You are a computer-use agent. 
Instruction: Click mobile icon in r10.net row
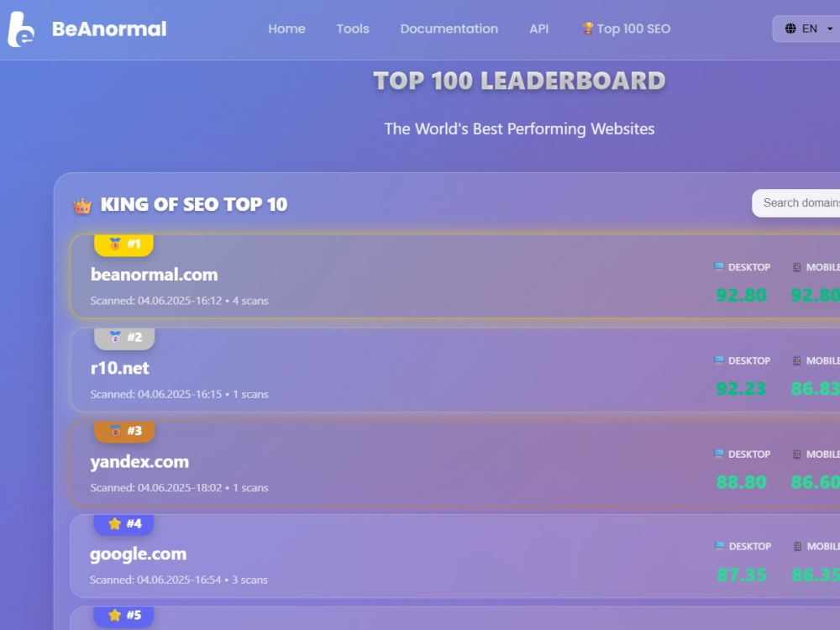pos(796,360)
